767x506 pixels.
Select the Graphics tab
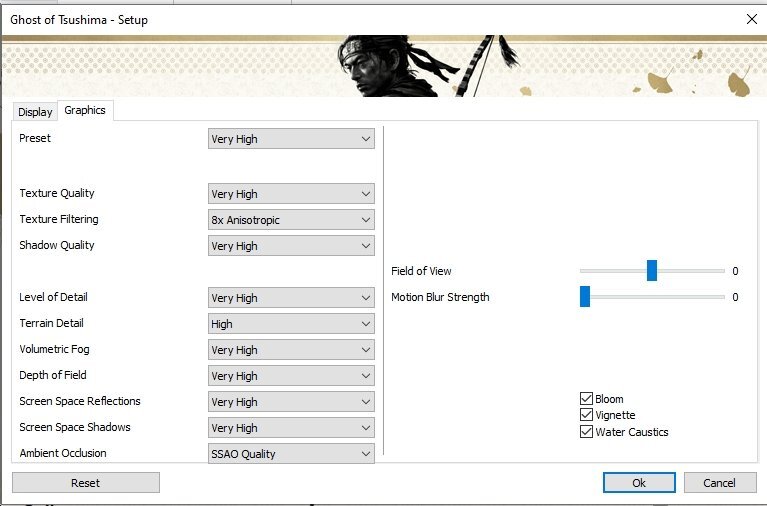(x=85, y=110)
